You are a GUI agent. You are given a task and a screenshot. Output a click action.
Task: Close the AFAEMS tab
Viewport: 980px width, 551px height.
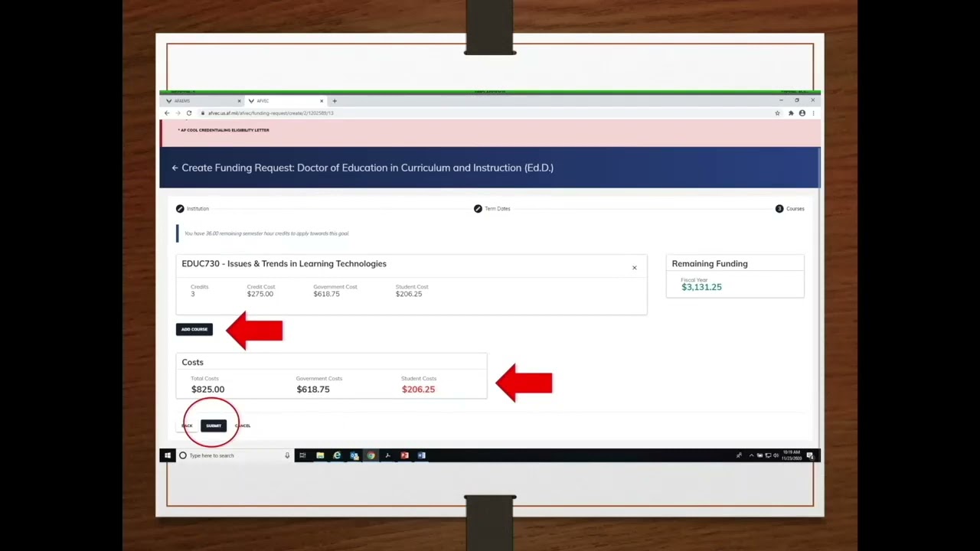[x=239, y=101]
